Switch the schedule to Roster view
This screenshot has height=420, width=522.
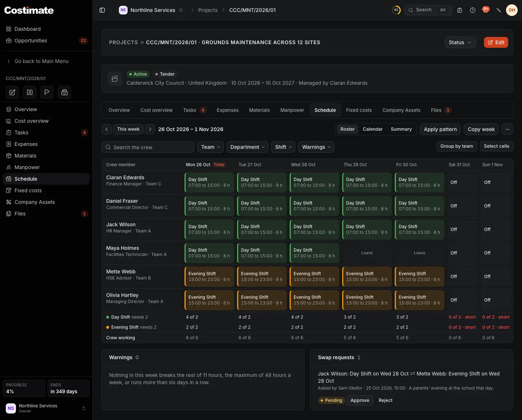tap(347, 129)
